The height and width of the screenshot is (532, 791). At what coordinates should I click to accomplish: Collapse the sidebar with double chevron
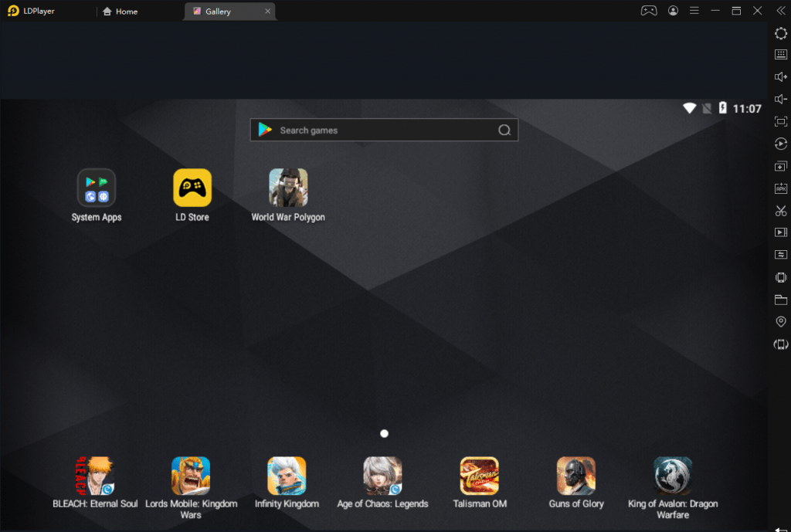780,11
